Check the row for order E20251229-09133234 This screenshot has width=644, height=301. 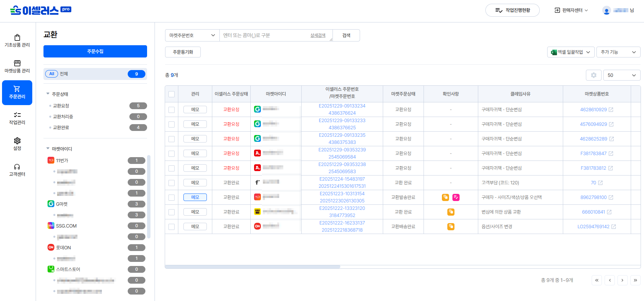[172, 110]
